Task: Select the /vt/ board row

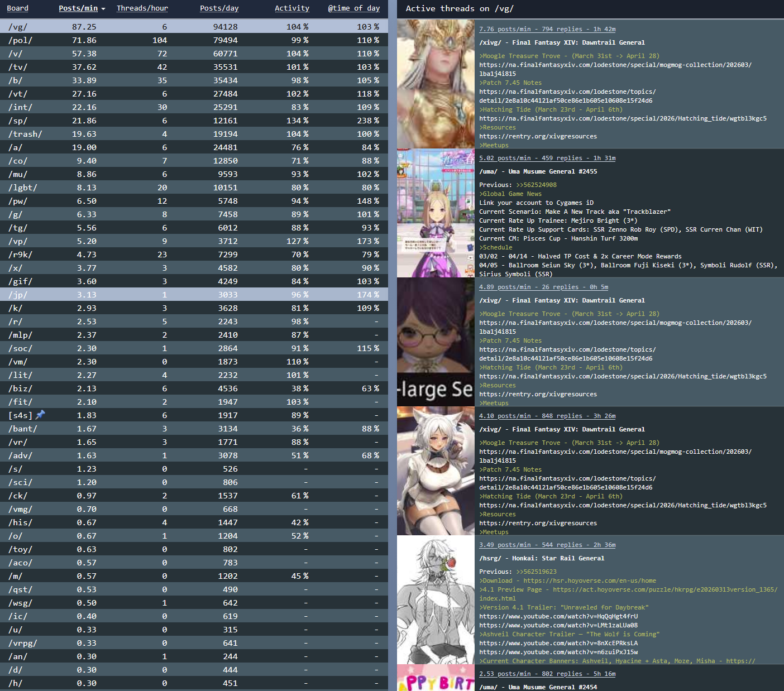Action: tap(194, 94)
